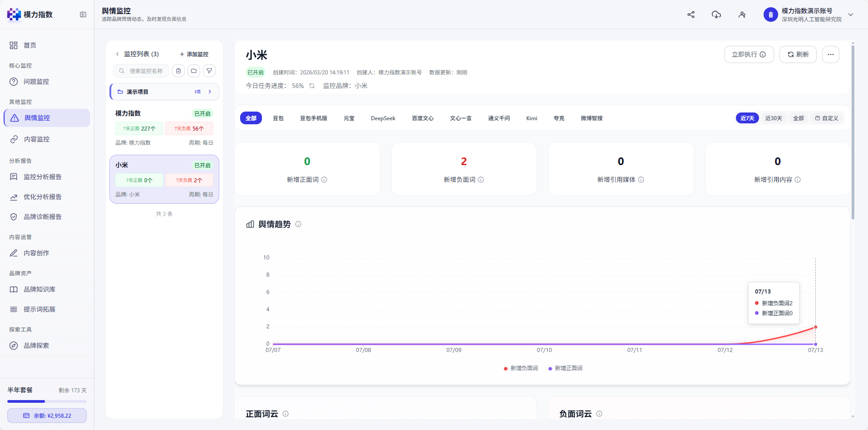Click the account avatar icon
Image resolution: width=868 pixels, height=430 pixels.
[770, 15]
